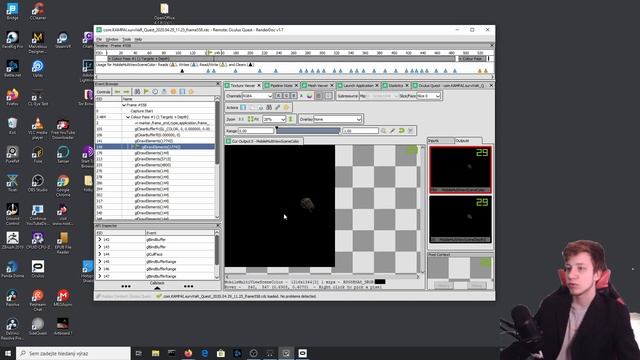Click the next-event green arrow in Event Browser
Image resolution: width=640 pixels, height=360 pixels.
point(126,92)
